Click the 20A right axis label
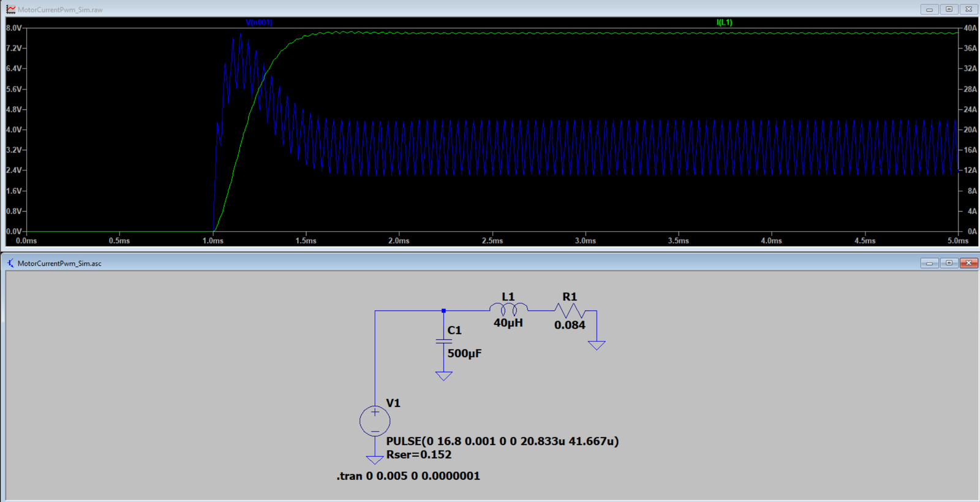This screenshot has height=502, width=980. click(x=970, y=129)
